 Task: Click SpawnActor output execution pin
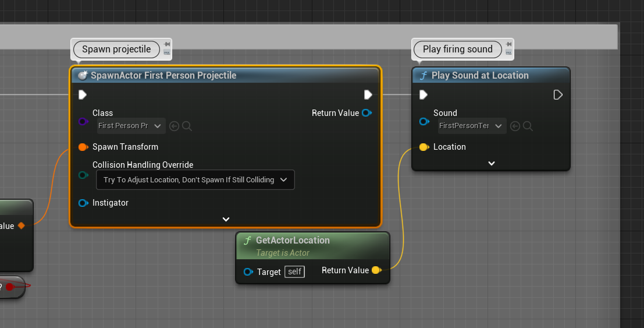pyautogui.click(x=368, y=94)
